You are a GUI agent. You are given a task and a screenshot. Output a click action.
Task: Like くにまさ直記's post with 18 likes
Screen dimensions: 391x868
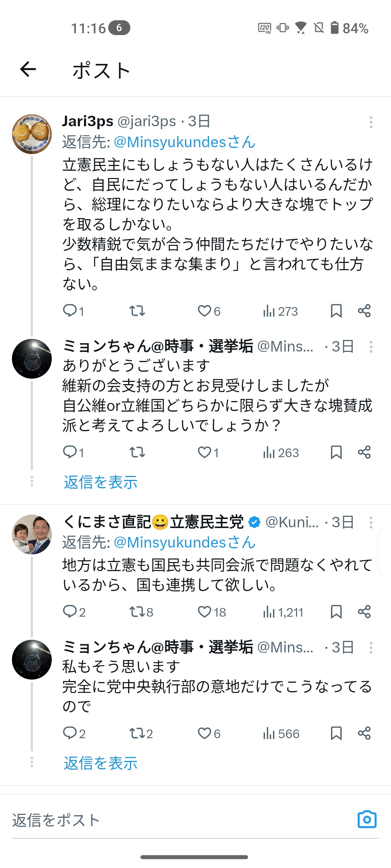click(x=205, y=612)
